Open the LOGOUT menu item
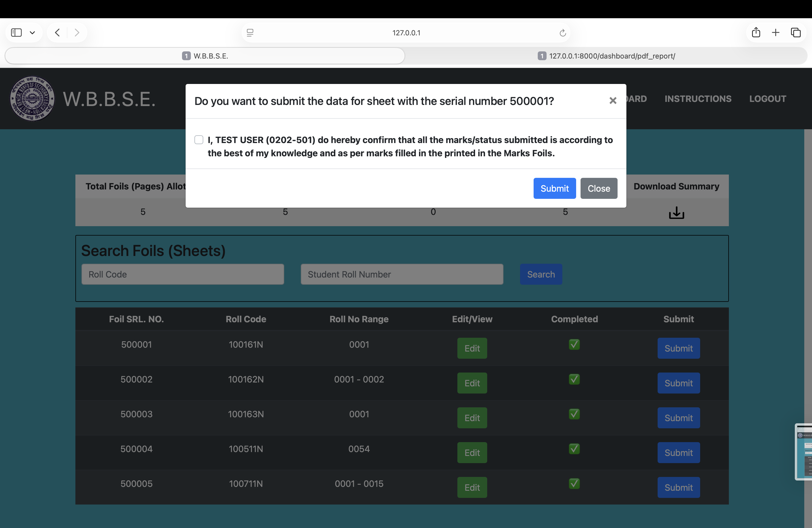 (x=767, y=99)
